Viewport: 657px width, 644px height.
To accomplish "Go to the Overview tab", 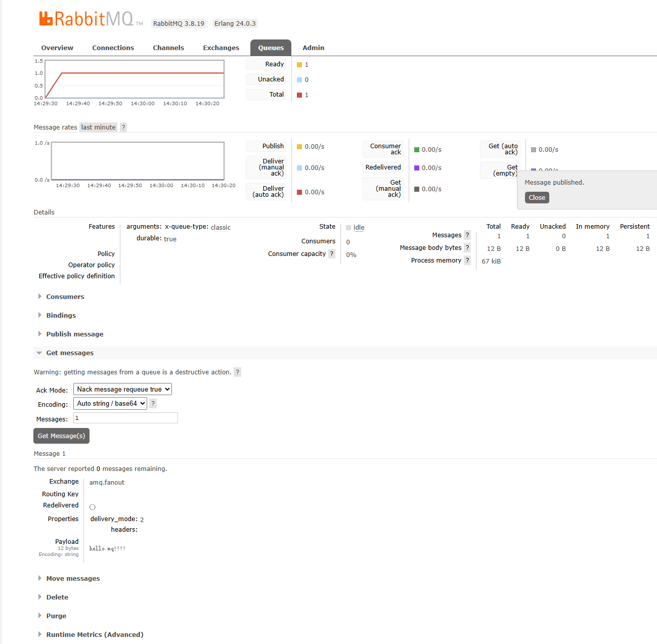I will [x=57, y=48].
